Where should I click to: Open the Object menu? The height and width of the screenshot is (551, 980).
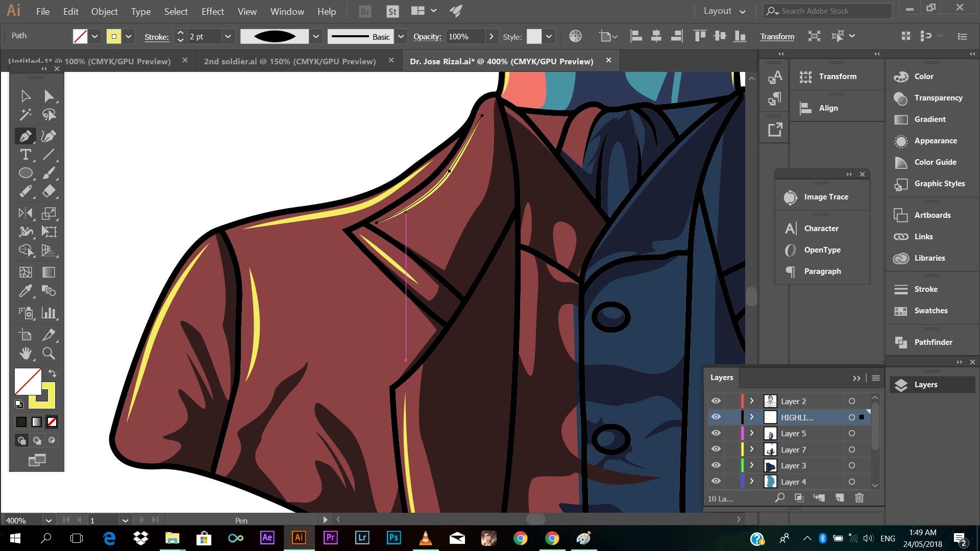click(x=104, y=11)
